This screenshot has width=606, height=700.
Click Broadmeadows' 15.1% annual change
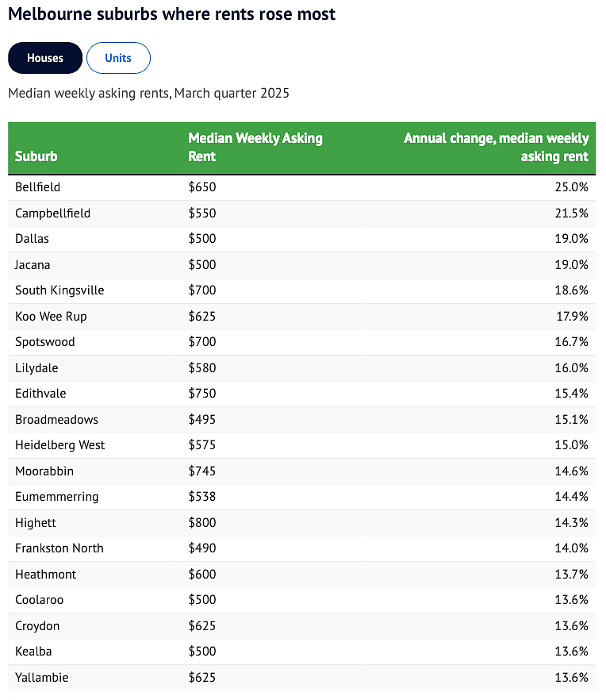pyautogui.click(x=571, y=420)
